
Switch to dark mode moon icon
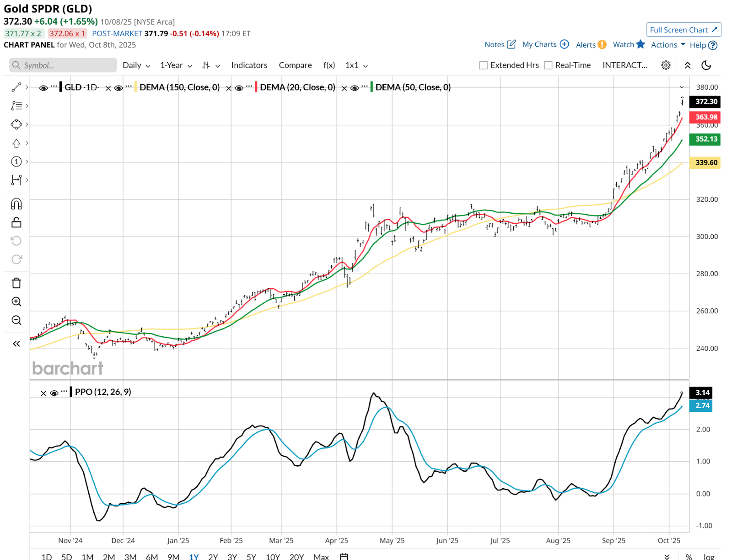[706, 65]
